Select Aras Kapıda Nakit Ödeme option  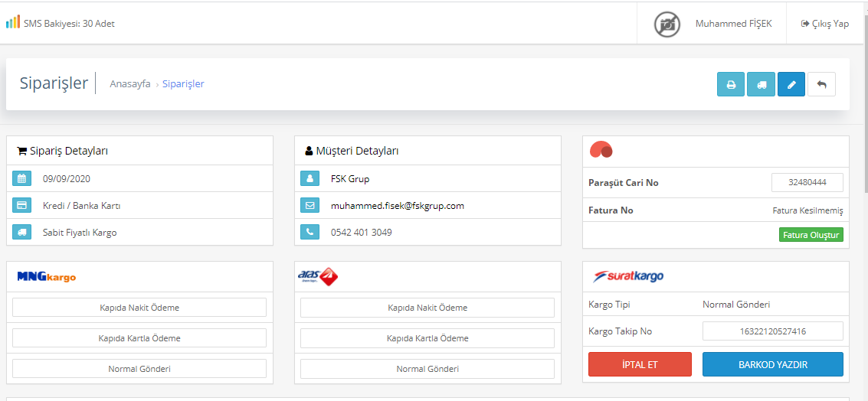pos(427,308)
